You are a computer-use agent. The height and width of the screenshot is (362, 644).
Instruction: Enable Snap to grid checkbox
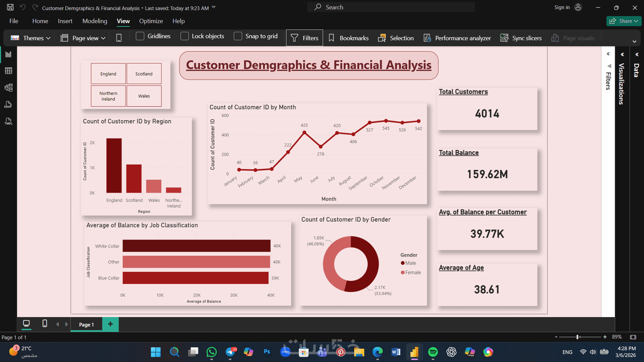click(x=238, y=36)
